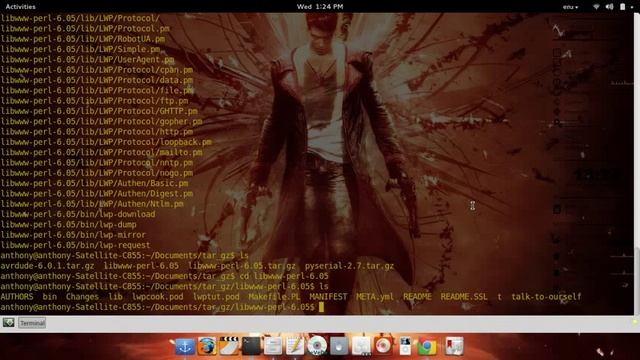Open the notepad with pencil text editor
This screenshot has width=640, height=360.
(x=295, y=347)
